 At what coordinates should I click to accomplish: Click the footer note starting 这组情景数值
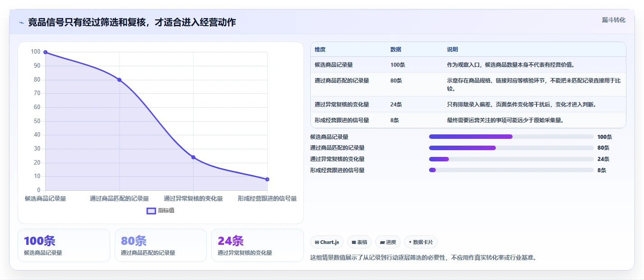pos(423,258)
